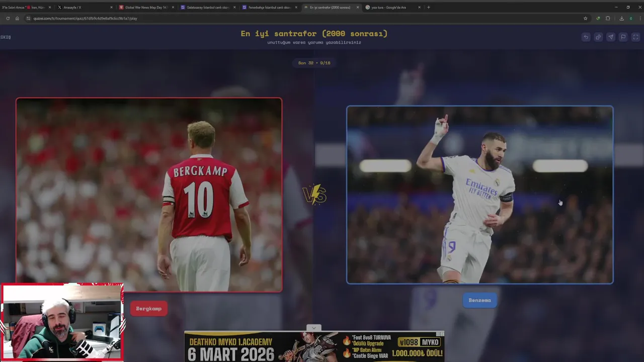Image resolution: width=644 pixels, height=362 pixels.
Task: Close the Global War News Map tab
Action: (x=173, y=8)
